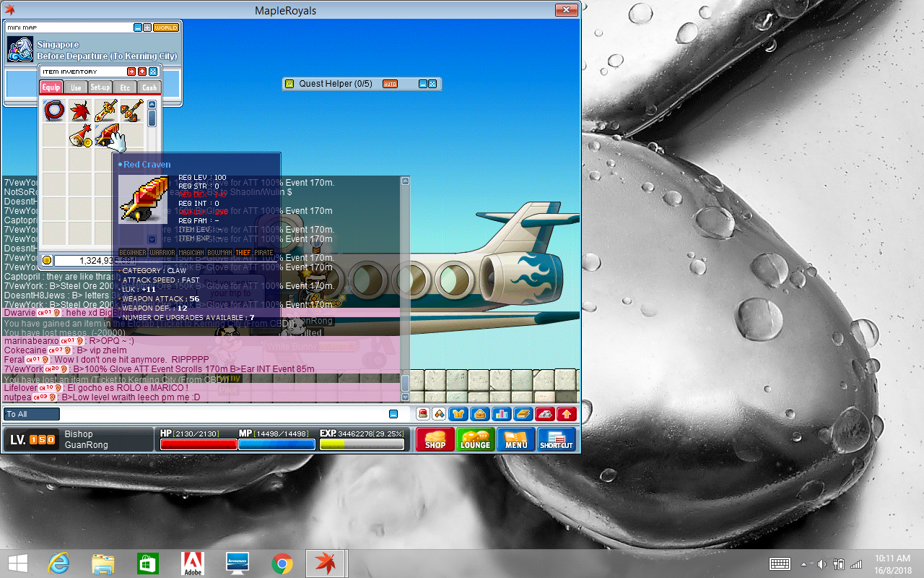This screenshot has width=924, height=578.
Task: Switch to the Etc inventory tab
Action: click(x=126, y=87)
